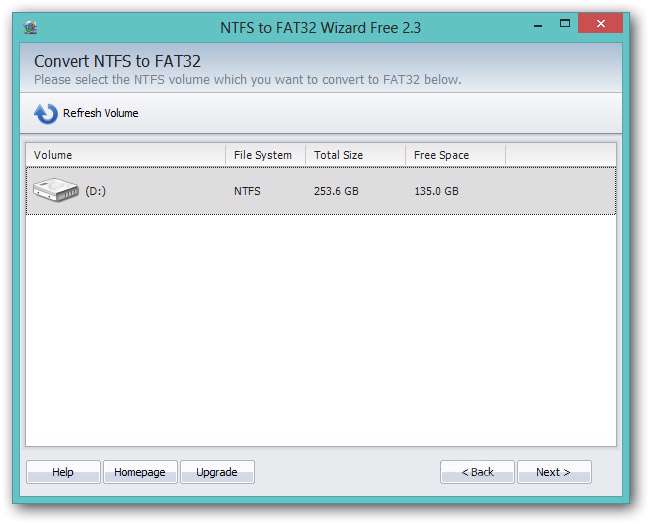Visit the Homepage button

[140, 472]
